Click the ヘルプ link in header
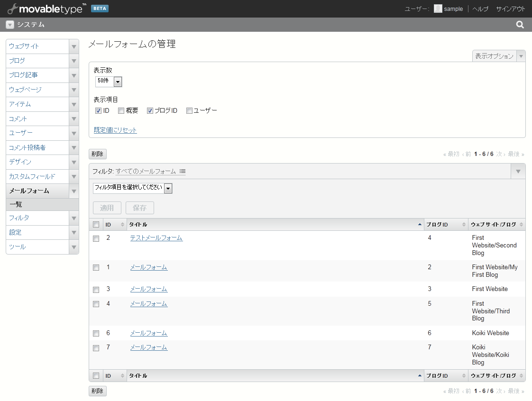 click(480, 9)
